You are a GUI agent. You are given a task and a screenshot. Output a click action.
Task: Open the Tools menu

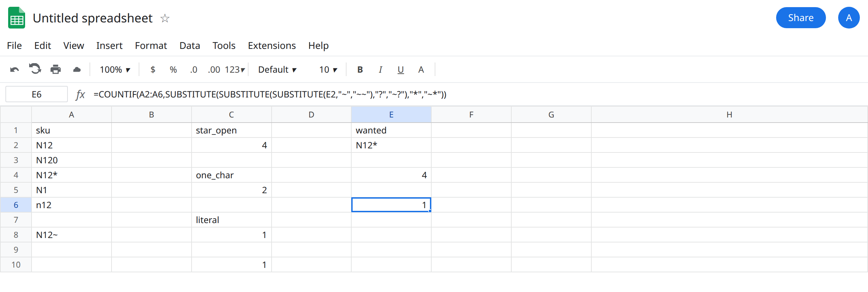pos(224,45)
